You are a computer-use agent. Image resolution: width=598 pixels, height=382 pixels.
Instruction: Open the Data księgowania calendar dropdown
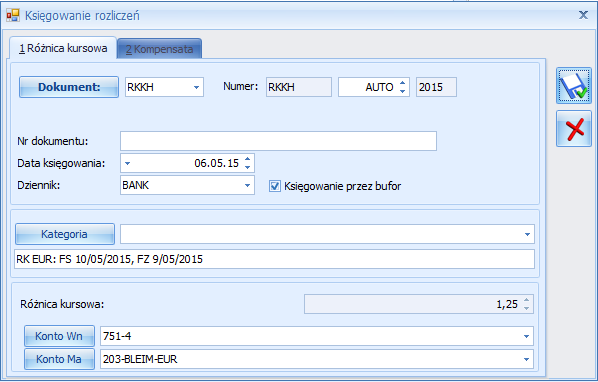tap(128, 164)
